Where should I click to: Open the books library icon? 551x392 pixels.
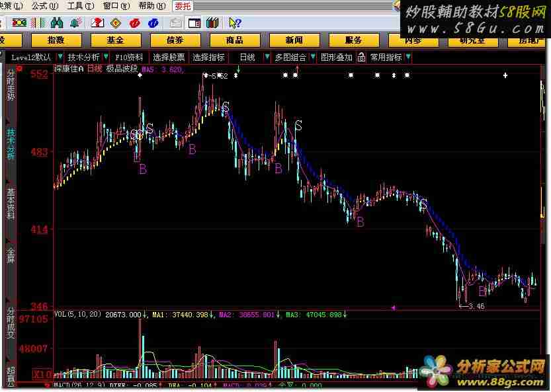pos(212,23)
